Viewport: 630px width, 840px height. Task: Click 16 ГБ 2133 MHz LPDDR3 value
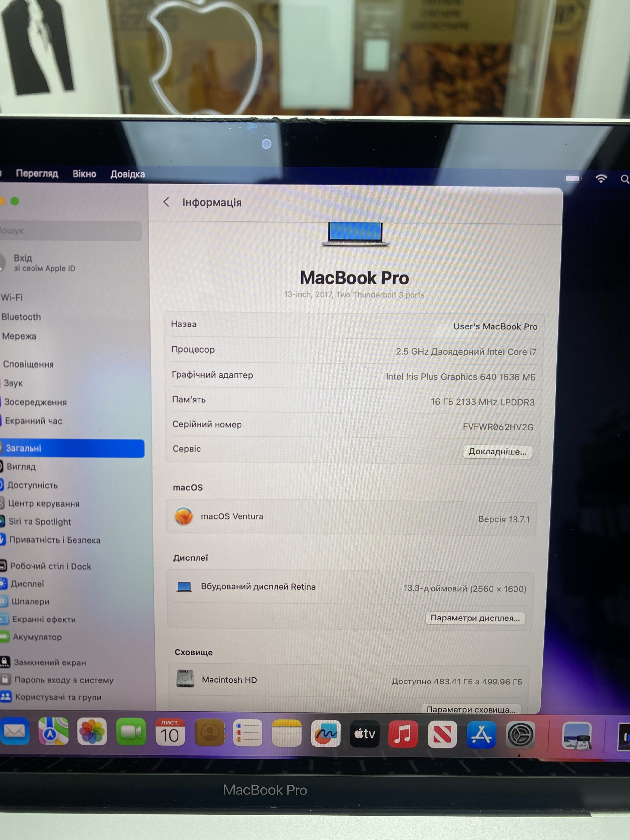482,402
